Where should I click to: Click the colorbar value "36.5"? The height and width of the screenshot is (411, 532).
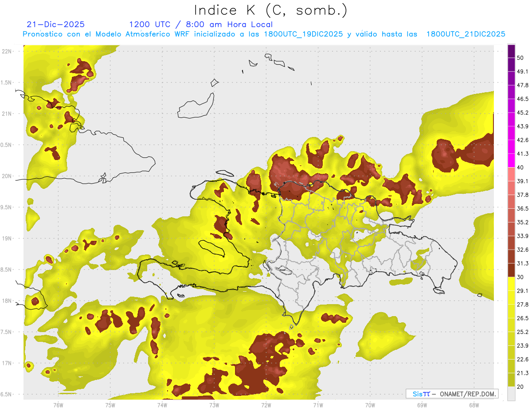(523, 208)
